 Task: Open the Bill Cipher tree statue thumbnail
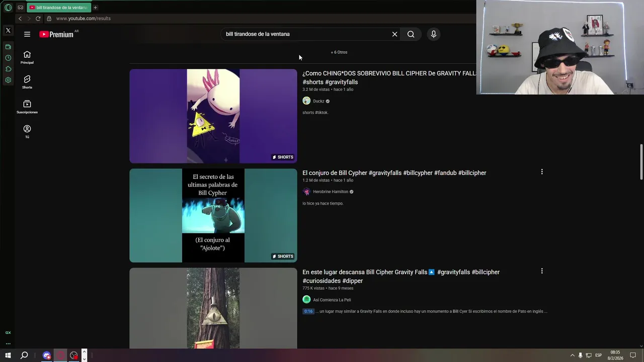click(213, 308)
